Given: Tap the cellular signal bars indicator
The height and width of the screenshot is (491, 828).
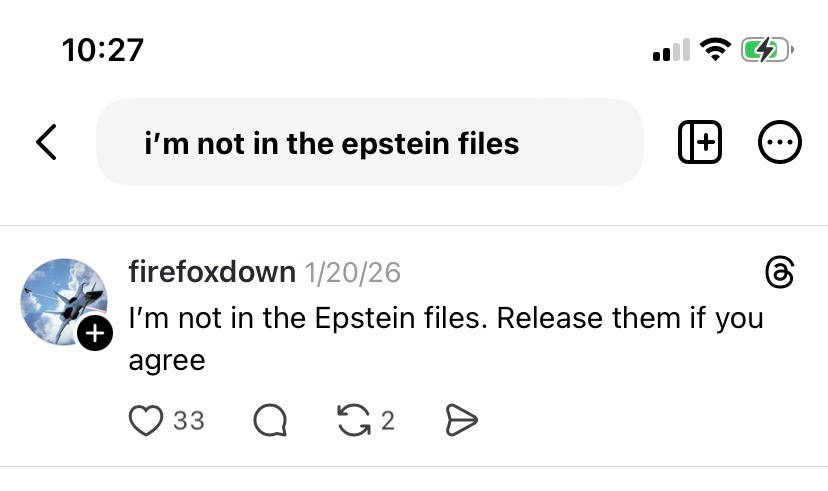Looking at the screenshot, I should coord(671,50).
